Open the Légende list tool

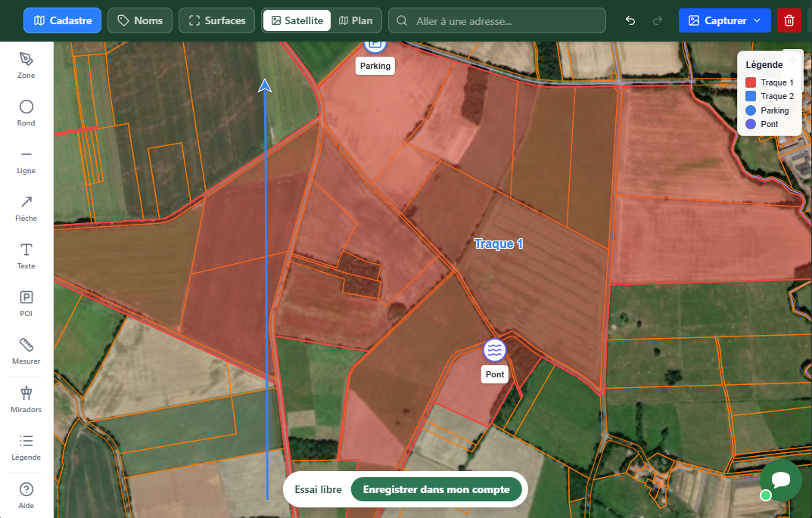pos(26,447)
